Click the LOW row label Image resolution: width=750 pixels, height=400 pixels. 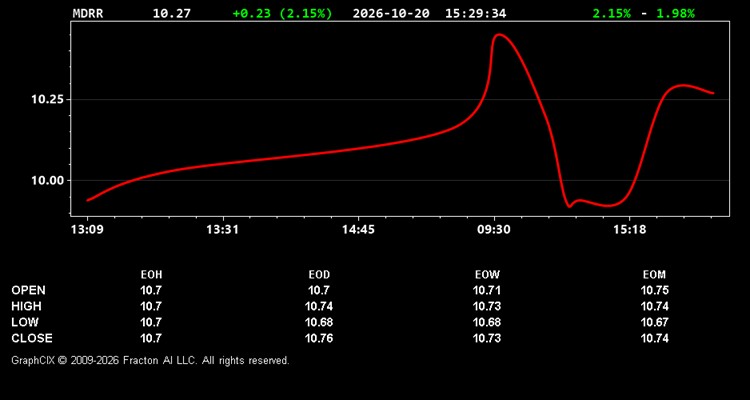[25, 322]
